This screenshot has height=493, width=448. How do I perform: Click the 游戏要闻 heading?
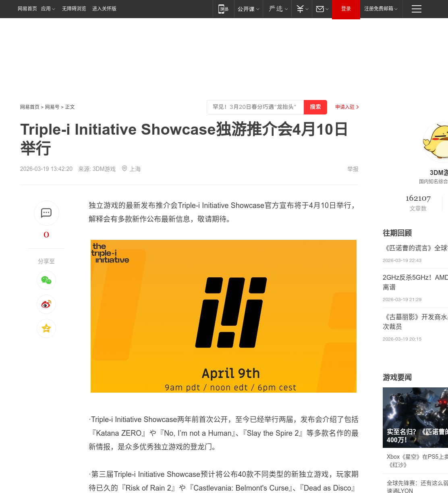(397, 377)
